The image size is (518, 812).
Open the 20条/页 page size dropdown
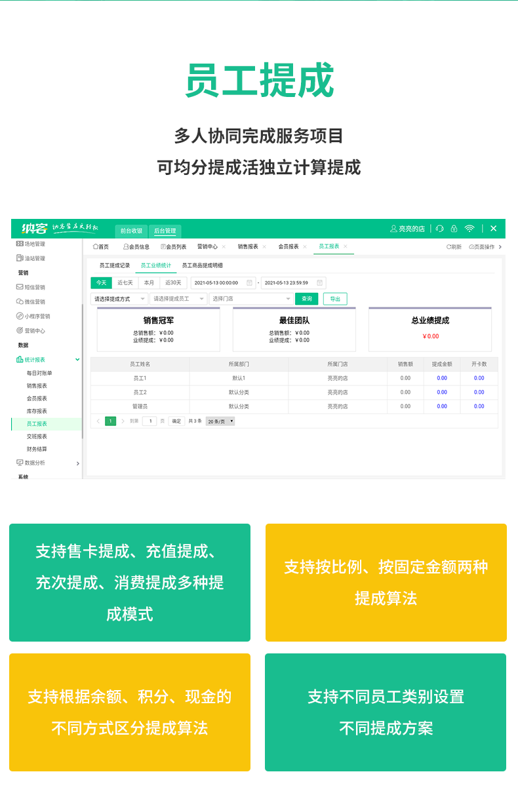coord(220,421)
